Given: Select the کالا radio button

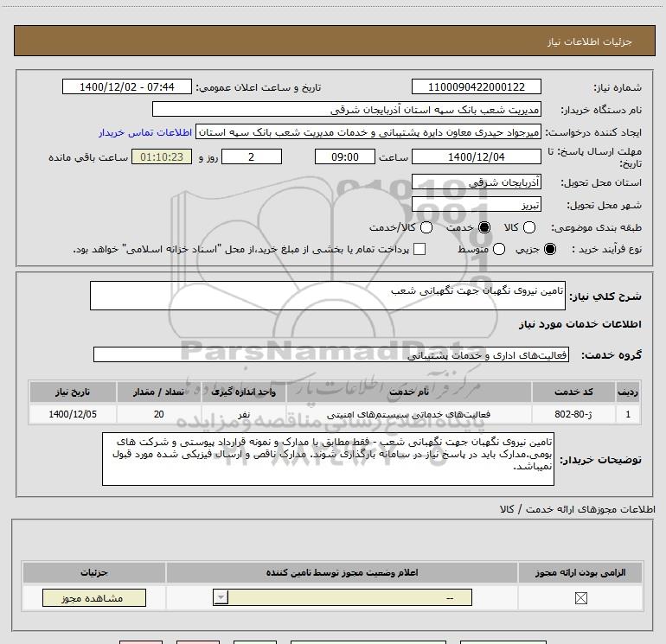Looking at the screenshot, I should pyautogui.click(x=528, y=227).
